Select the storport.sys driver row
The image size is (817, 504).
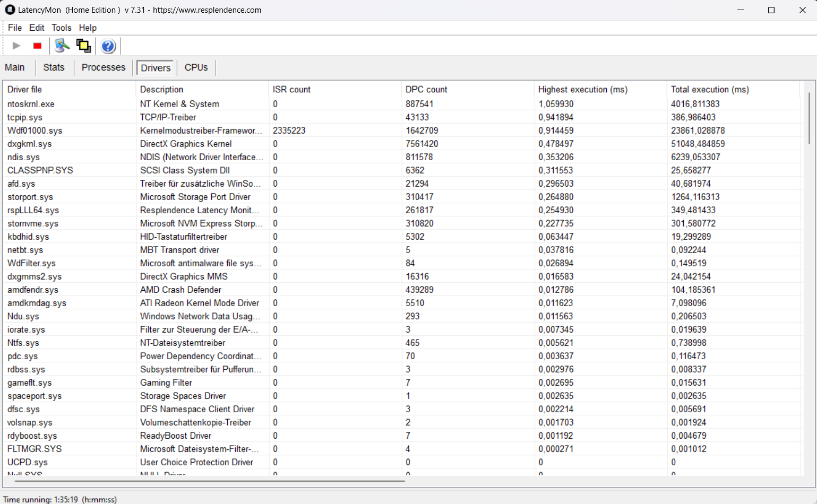pyautogui.click(x=403, y=197)
